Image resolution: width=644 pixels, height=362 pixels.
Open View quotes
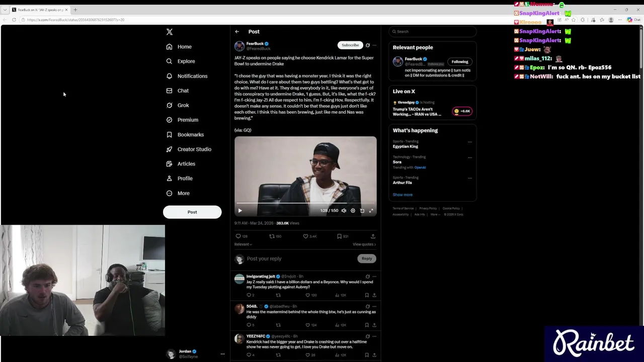[364, 244]
